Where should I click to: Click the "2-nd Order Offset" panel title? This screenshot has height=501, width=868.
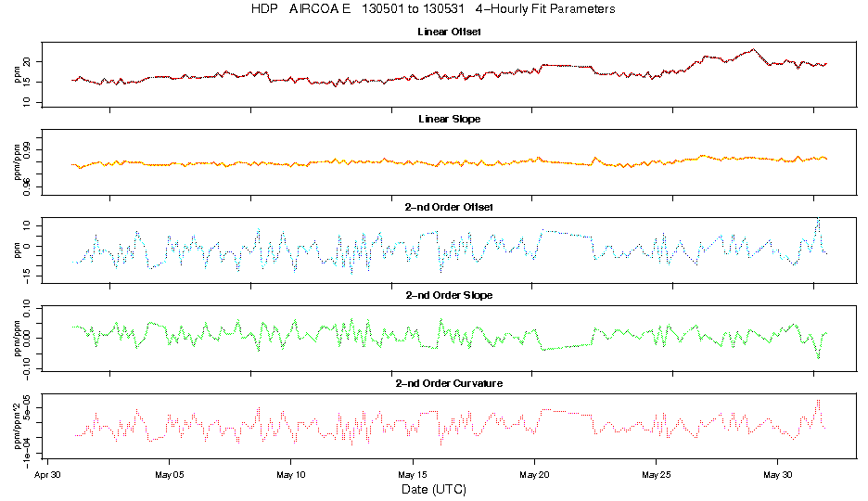pos(449,207)
